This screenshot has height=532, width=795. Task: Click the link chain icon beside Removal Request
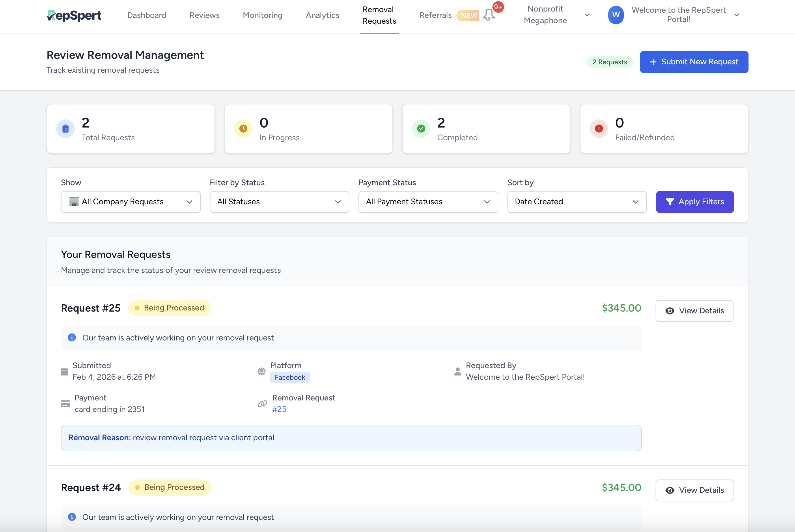(262, 404)
